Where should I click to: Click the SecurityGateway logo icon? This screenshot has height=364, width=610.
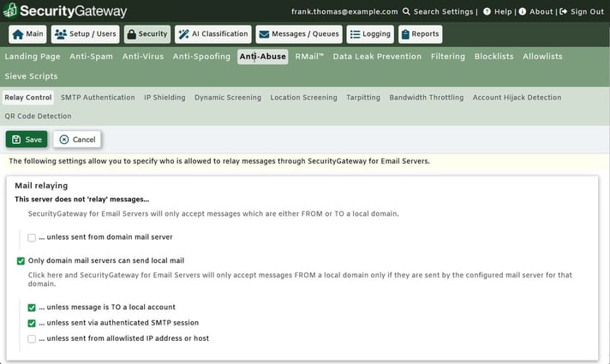point(9,10)
